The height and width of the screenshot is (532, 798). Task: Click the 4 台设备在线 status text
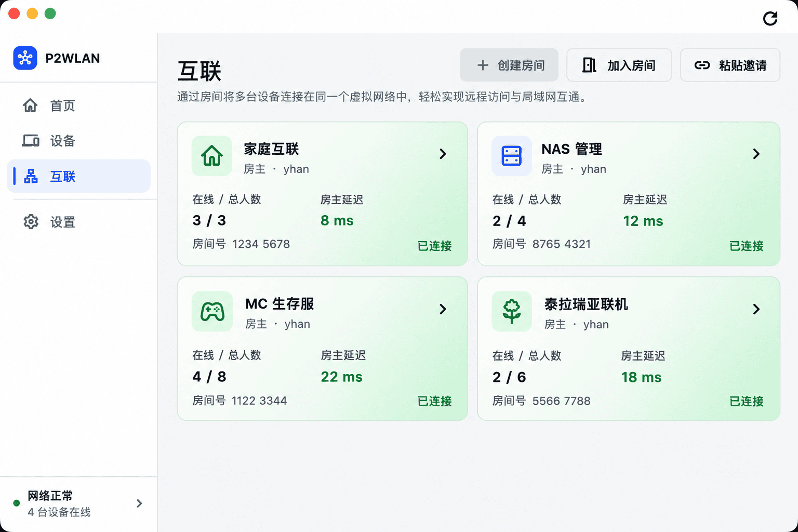[59, 512]
